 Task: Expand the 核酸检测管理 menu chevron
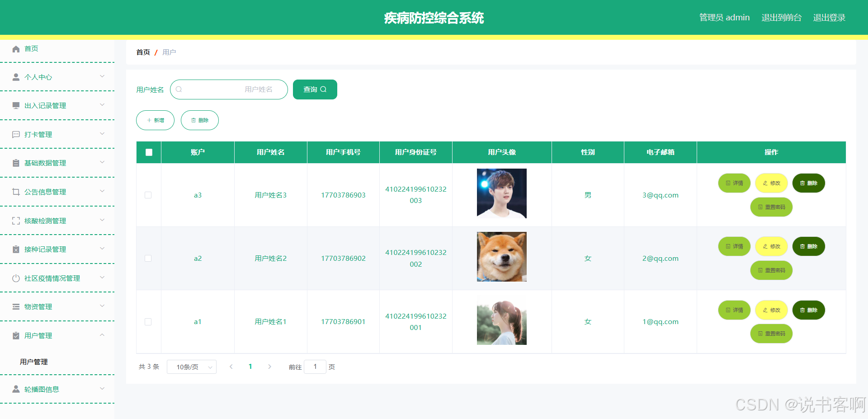102,220
